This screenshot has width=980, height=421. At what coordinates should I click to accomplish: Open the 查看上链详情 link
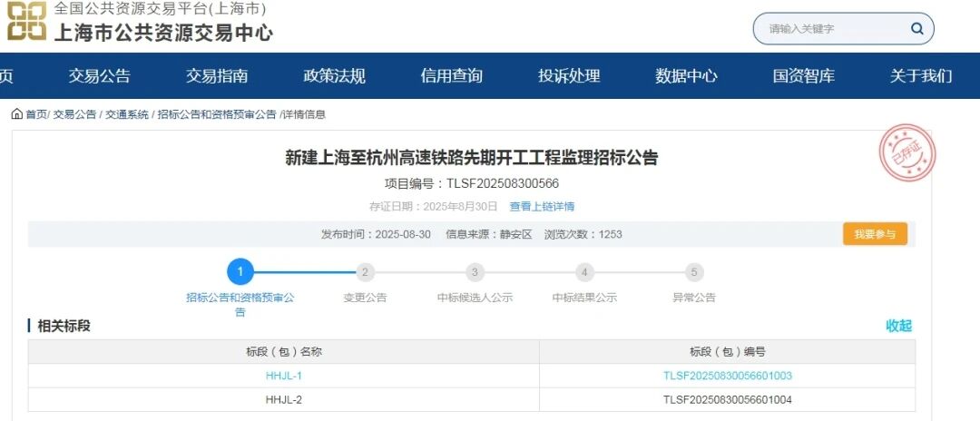[x=542, y=207]
